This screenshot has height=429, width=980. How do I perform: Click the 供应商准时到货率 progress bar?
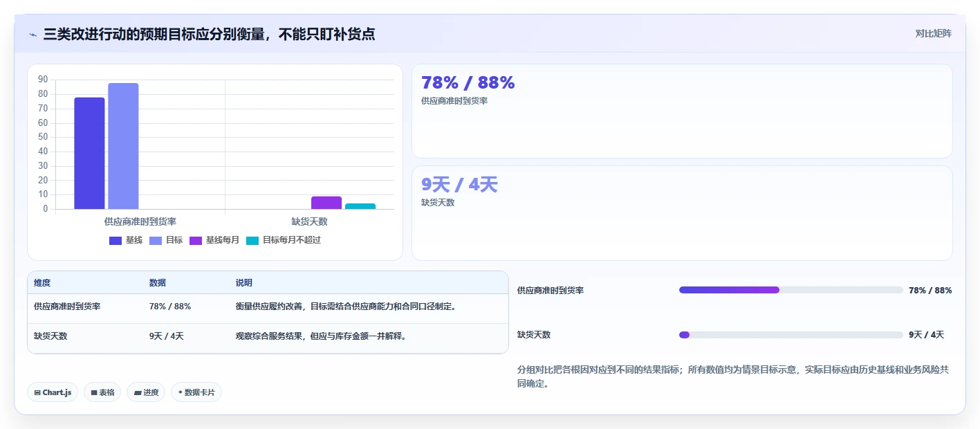pos(791,290)
